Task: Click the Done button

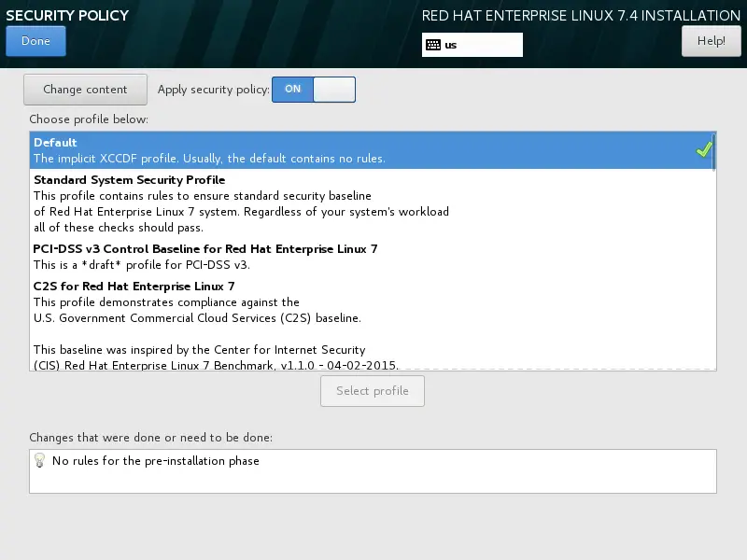Action: [35, 41]
